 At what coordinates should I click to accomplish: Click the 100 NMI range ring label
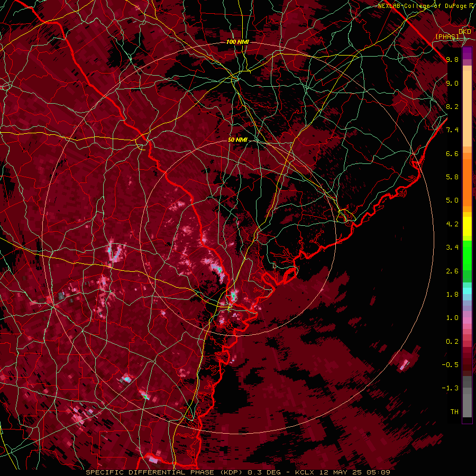(237, 42)
